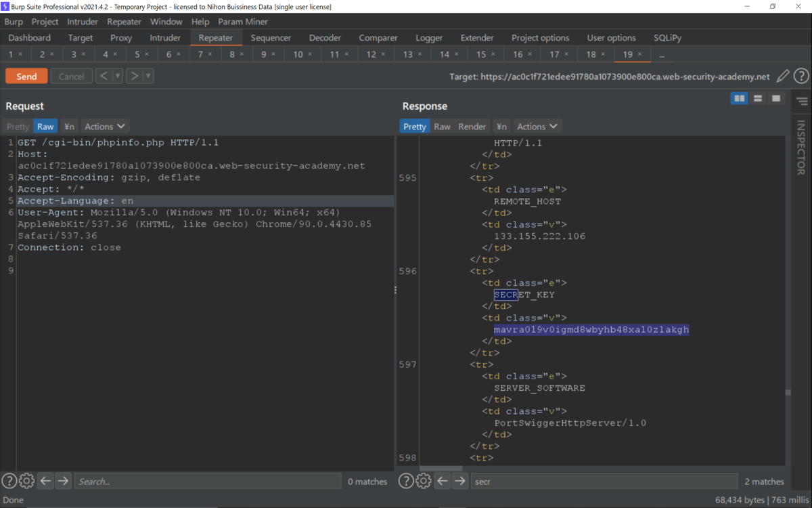Viewport: 812px width, 508px height.
Task: Switch to the Logger tab
Action: point(429,38)
